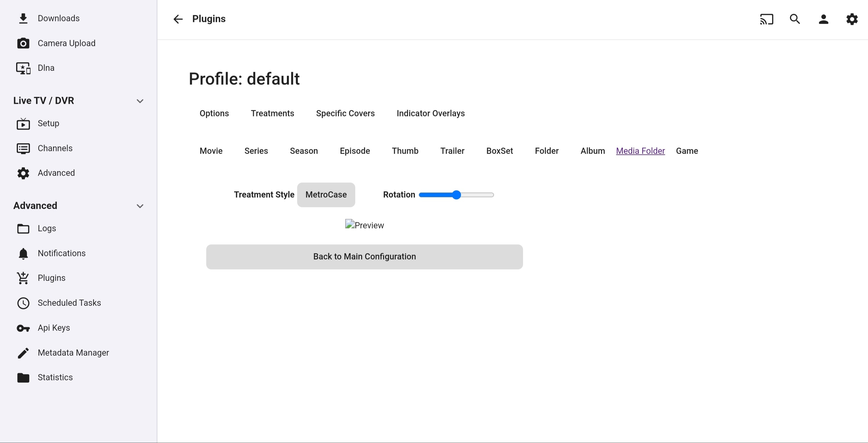This screenshot has width=868, height=443.
Task: Open search with the magnifier icon
Action: (x=795, y=19)
